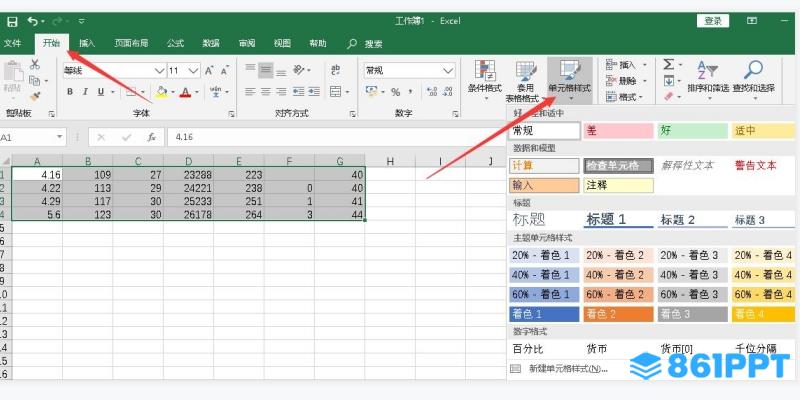Apply the 差 (Bad) cell style

point(618,131)
